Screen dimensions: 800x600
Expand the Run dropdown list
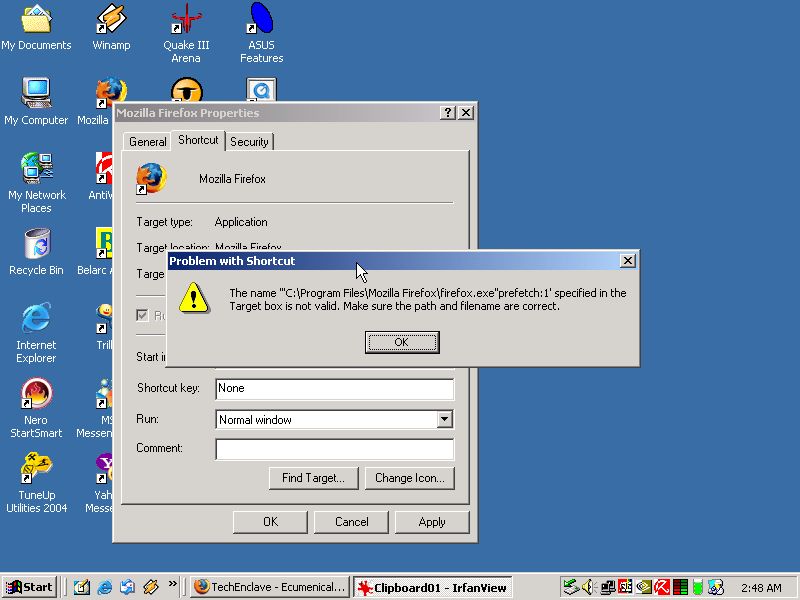coord(445,420)
